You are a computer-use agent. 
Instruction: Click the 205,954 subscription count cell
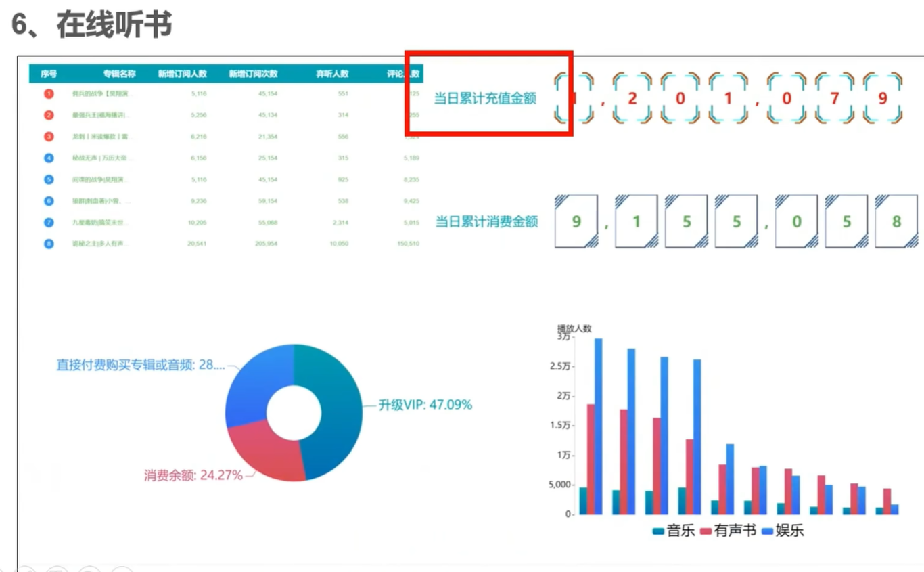(x=266, y=244)
